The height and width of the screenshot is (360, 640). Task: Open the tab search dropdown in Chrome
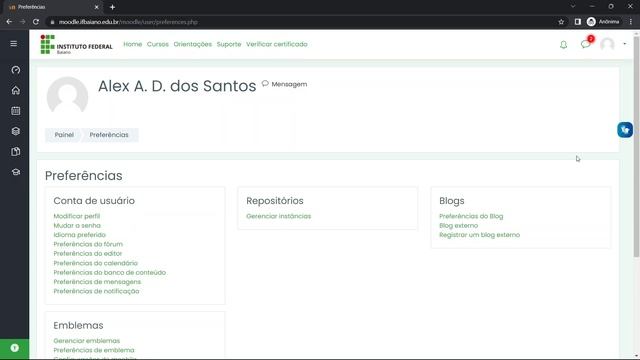(x=573, y=7)
